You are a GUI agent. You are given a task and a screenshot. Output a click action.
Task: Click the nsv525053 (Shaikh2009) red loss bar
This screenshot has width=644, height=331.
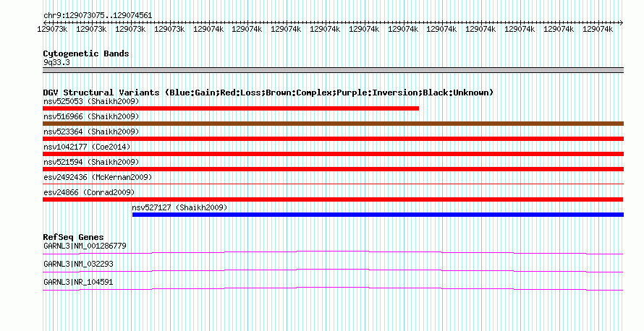231,108
